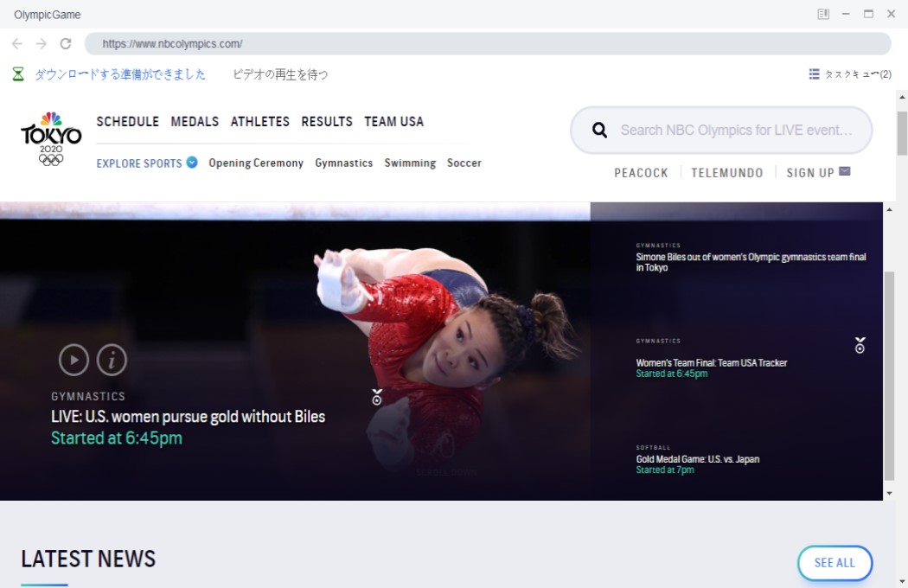Open the Team USA section
Image resolution: width=908 pixels, height=588 pixels.
click(x=393, y=122)
